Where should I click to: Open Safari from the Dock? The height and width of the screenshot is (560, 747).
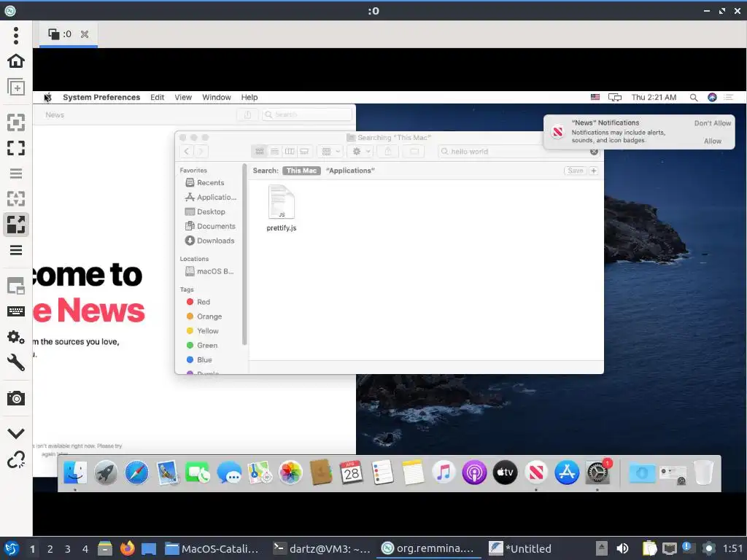136,472
